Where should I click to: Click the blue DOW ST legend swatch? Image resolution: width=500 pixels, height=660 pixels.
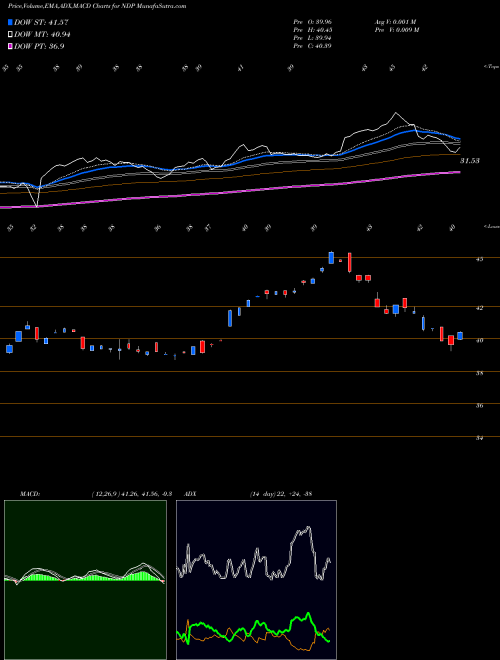click(x=10, y=22)
